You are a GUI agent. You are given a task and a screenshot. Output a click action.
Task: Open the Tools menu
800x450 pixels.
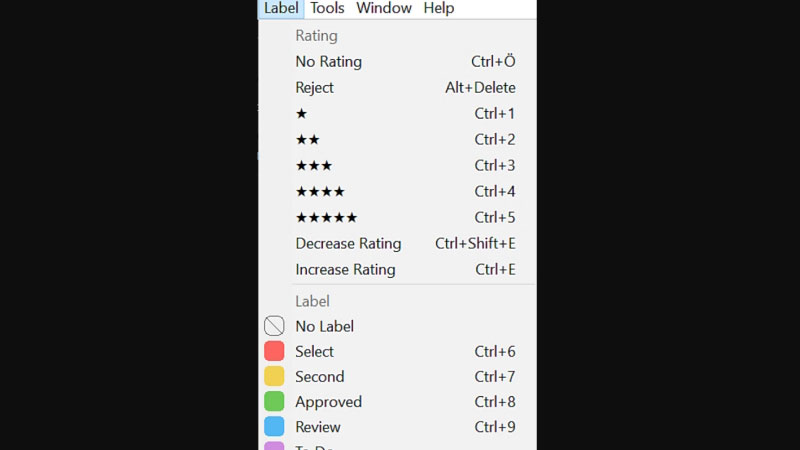(x=327, y=8)
